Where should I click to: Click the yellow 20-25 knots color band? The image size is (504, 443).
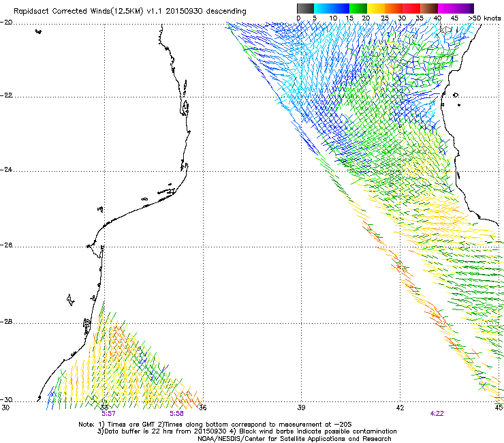[x=376, y=8]
